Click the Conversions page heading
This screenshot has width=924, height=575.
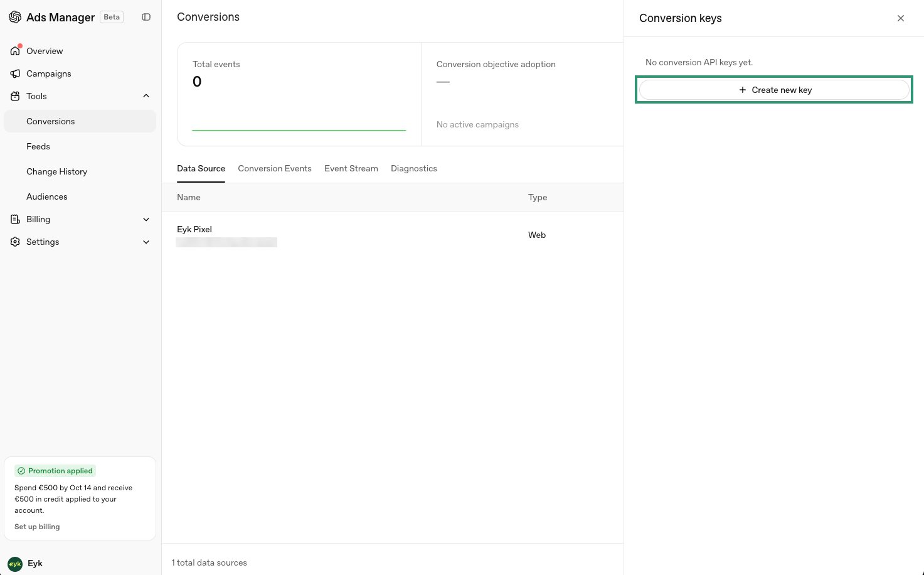point(208,17)
